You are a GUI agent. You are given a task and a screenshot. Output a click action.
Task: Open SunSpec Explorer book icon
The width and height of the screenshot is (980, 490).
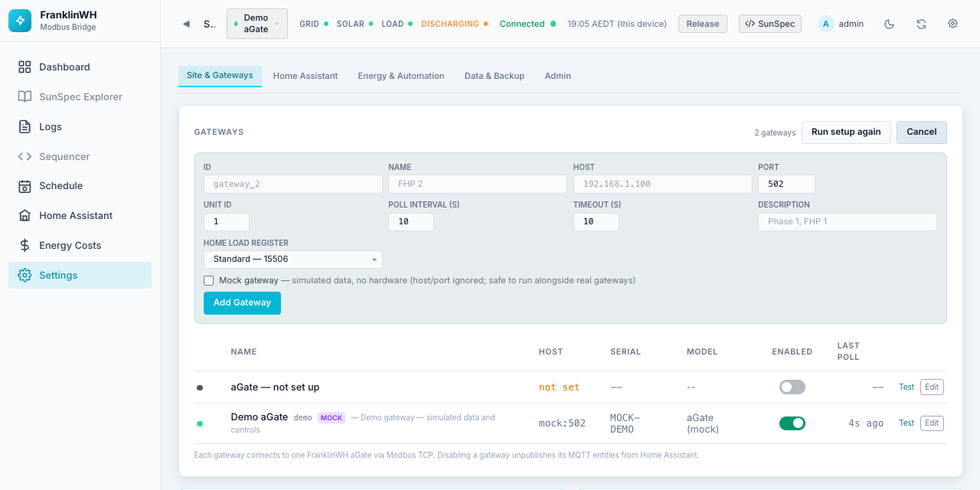click(24, 97)
